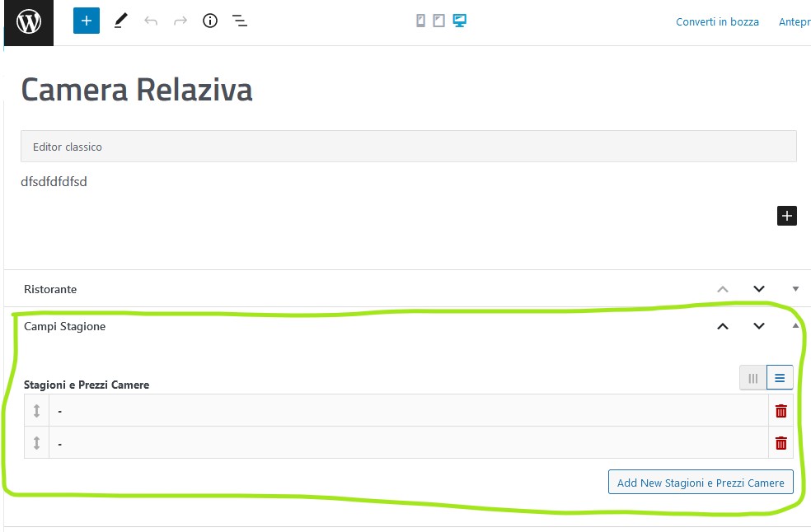Move the Campi Stagione panel up

point(723,326)
